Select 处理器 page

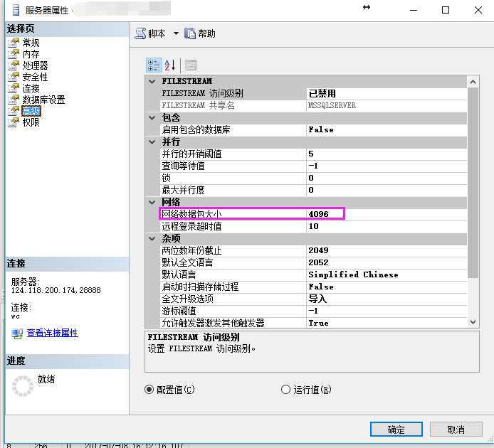coord(35,65)
